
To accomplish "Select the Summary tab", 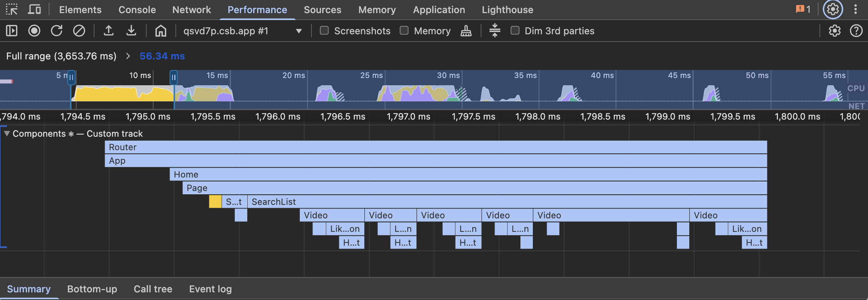I will (29, 289).
